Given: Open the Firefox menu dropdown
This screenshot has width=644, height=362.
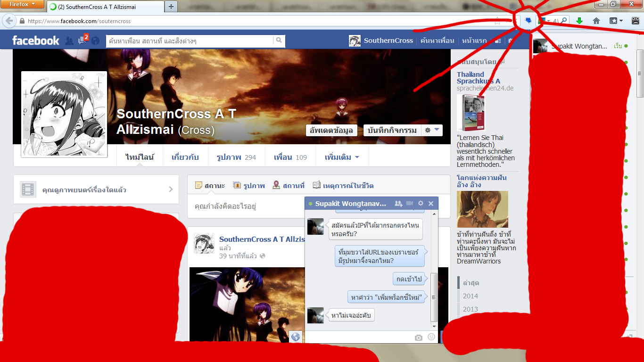Looking at the screenshot, I should click(x=23, y=4).
